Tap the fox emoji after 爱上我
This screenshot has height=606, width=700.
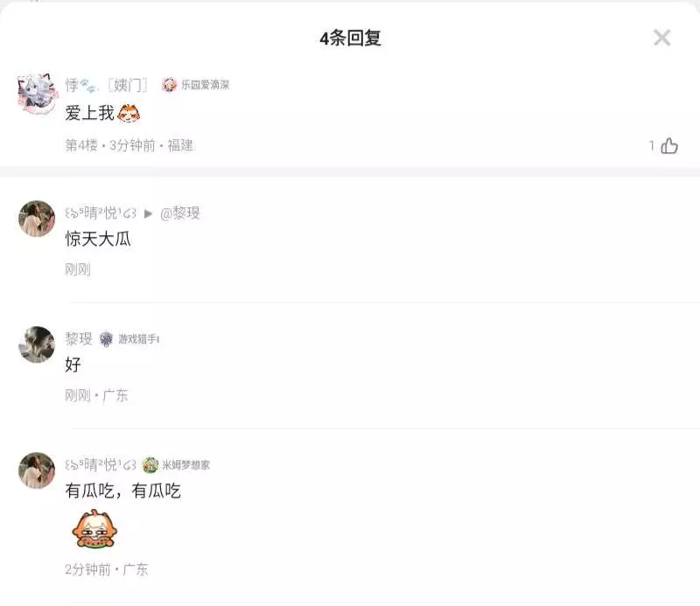pos(129,114)
